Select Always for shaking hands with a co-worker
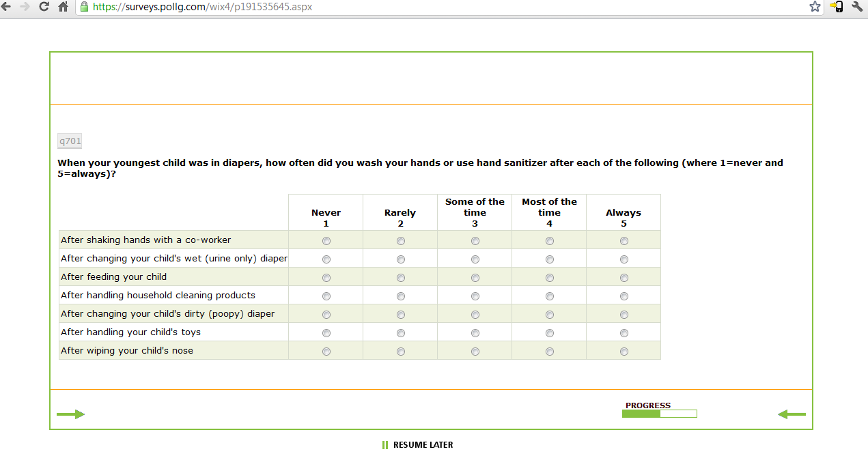868x471 pixels. 624,241
